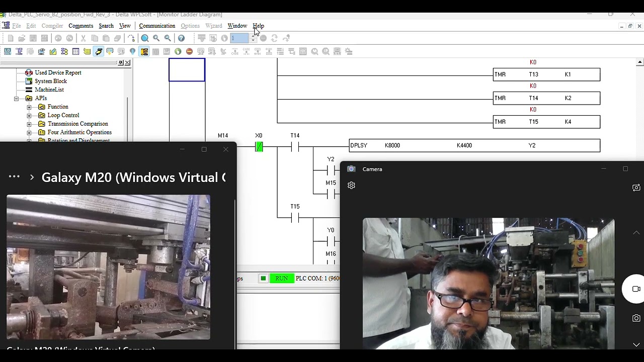The image size is (644, 362).
Task: Toggle auto-hide pin on project panel
Action: pos(121,63)
